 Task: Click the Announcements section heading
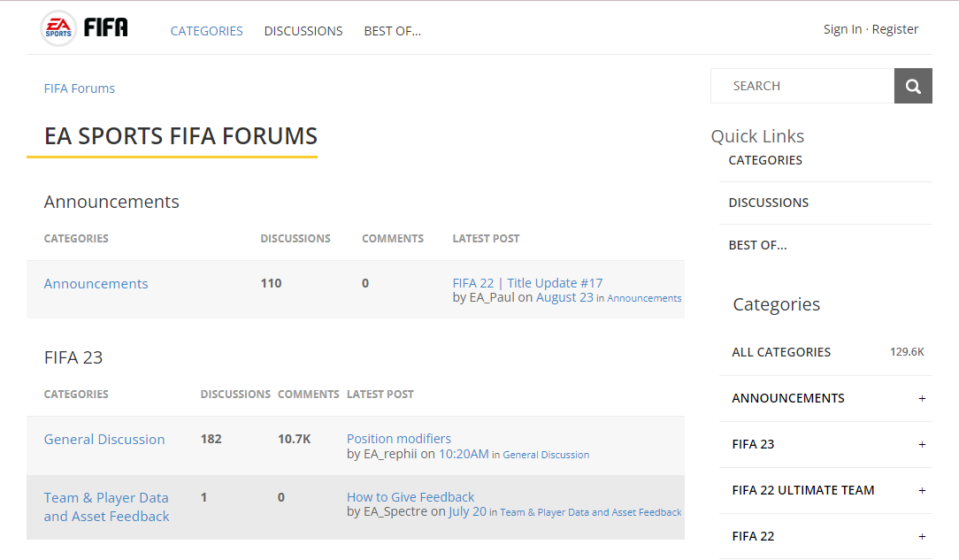point(111,202)
